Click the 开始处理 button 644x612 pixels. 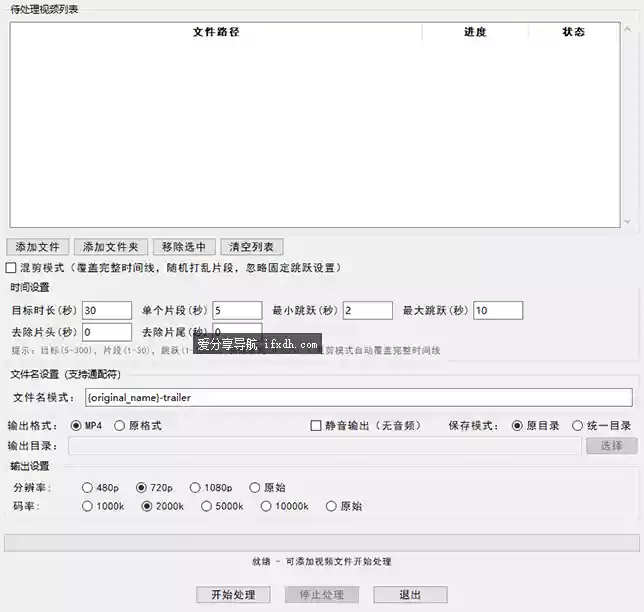[x=233, y=595]
